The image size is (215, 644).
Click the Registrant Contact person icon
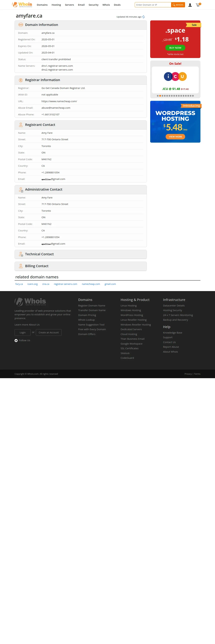21,125
